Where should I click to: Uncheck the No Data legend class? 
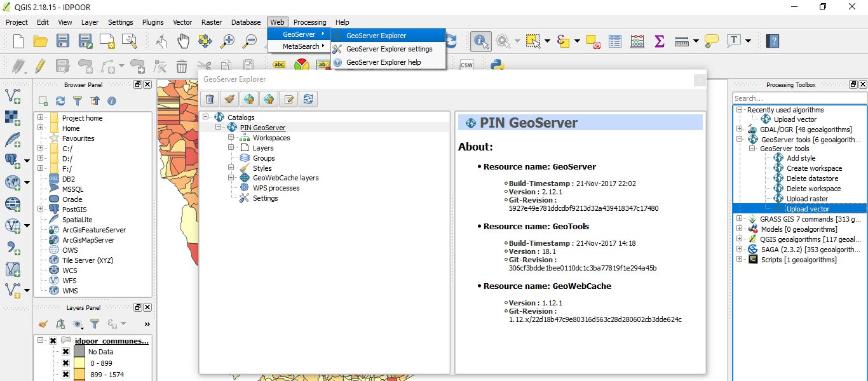pyautogui.click(x=65, y=352)
